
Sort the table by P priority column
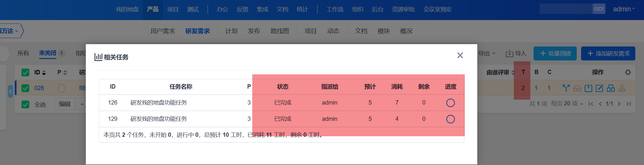[x=62, y=72]
